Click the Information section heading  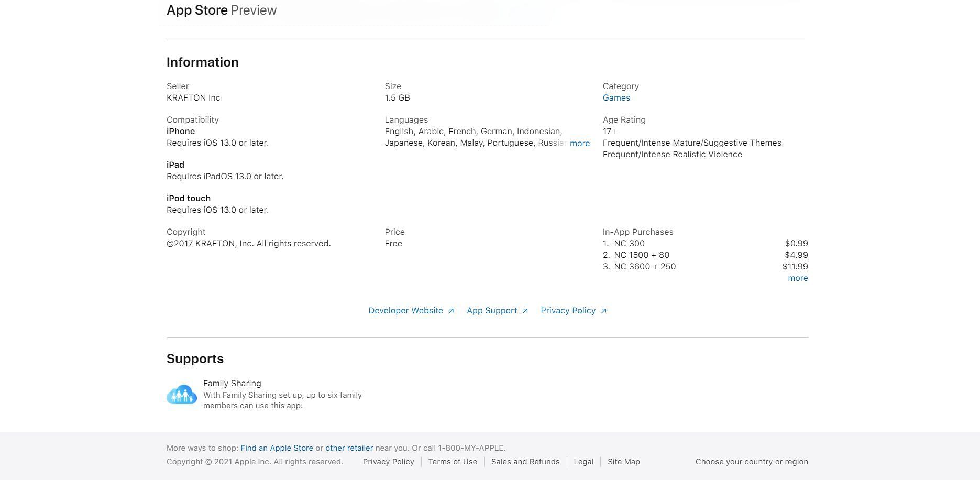coord(203,62)
